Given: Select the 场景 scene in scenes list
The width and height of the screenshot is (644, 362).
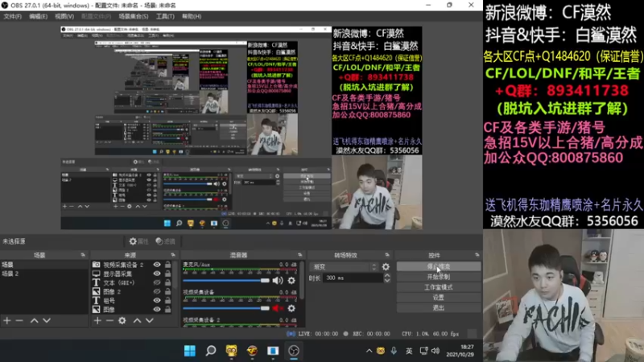Looking at the screenshot, I should [44, 265].
